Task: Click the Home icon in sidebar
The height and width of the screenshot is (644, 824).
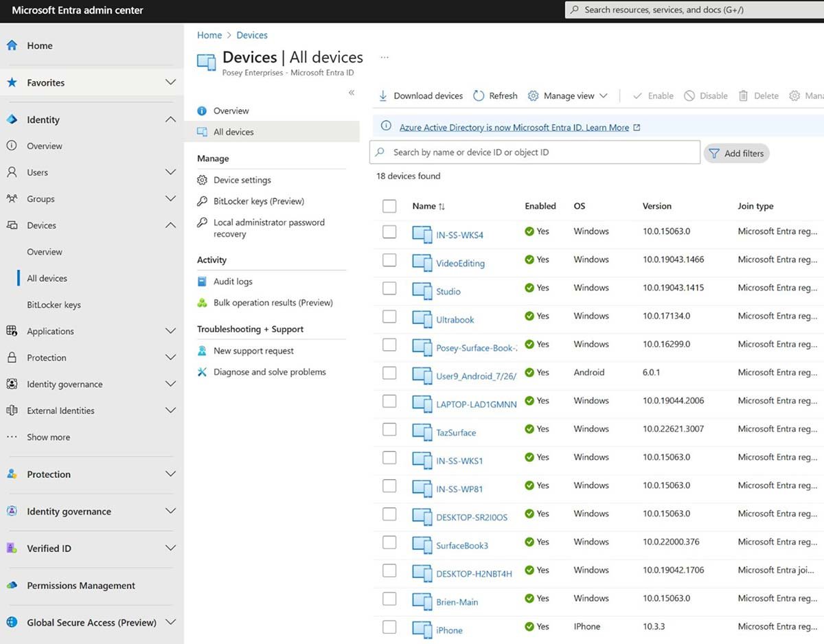Action: (x=12, y=45)
